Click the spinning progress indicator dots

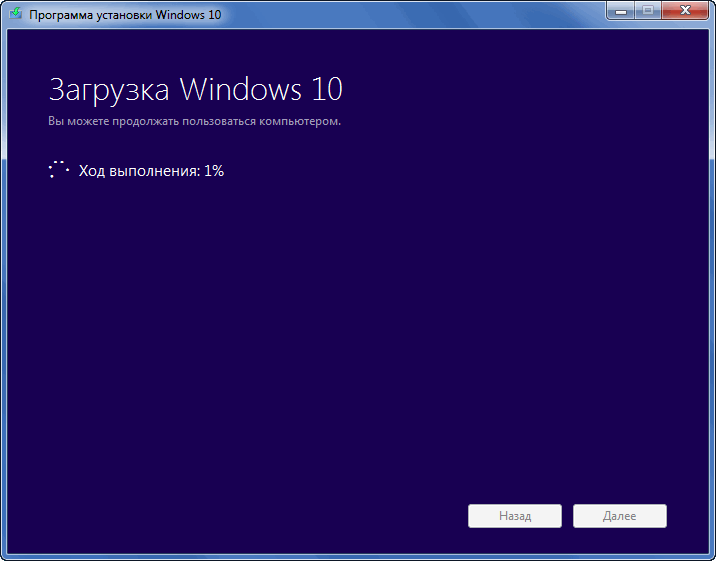(58, 169)
